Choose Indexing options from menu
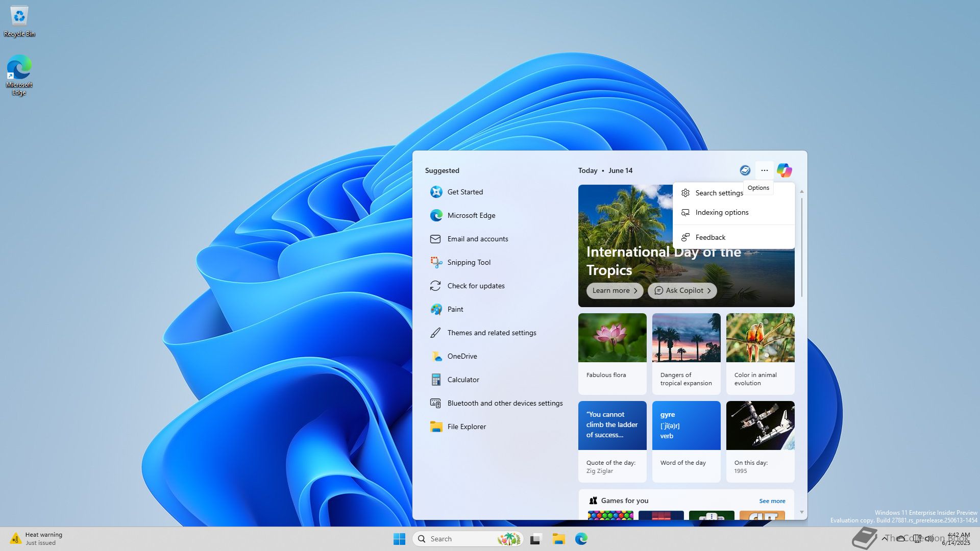 (x=722, y=212)
